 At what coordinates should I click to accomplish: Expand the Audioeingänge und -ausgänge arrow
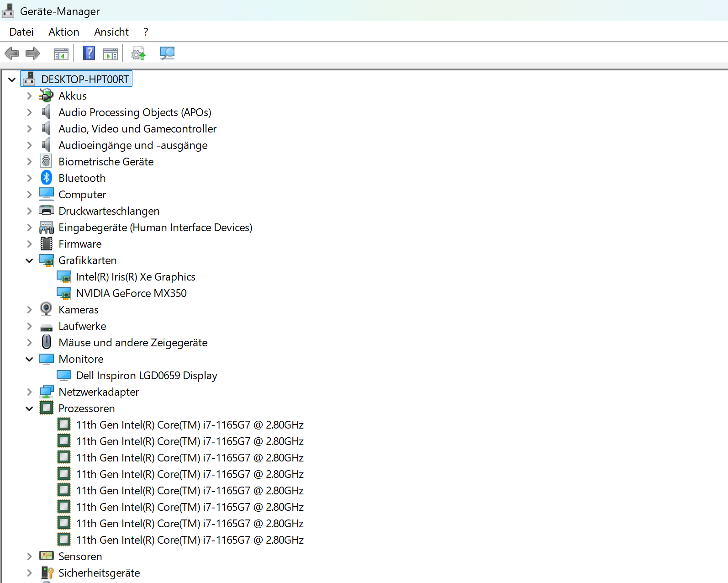click(29, 145)
